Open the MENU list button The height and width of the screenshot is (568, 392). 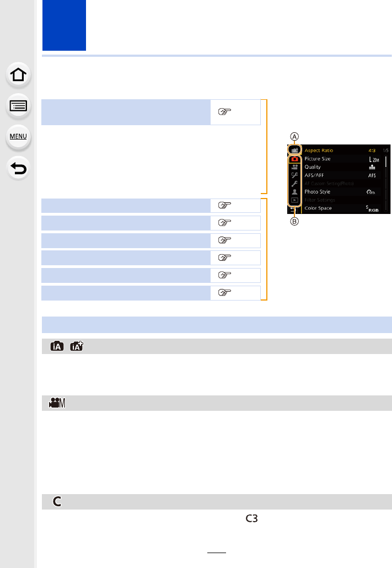[18, 137]
